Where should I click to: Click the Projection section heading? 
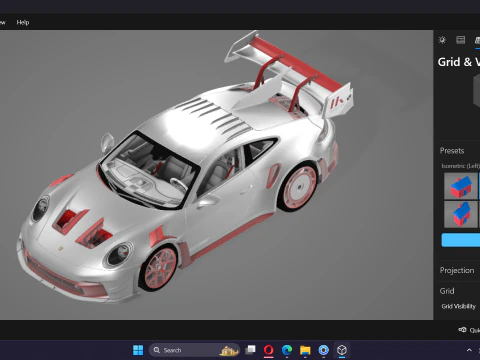point(457,270)
